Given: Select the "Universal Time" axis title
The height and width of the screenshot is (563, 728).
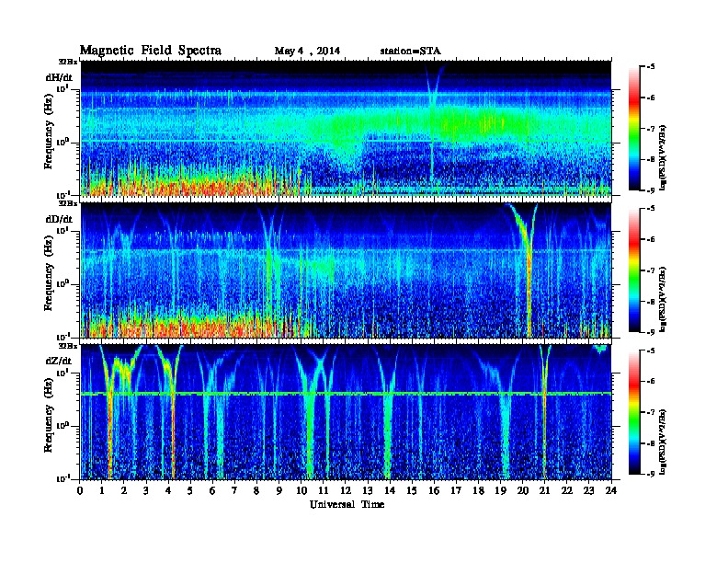Looking at the screenshot, I should point(347,504).
